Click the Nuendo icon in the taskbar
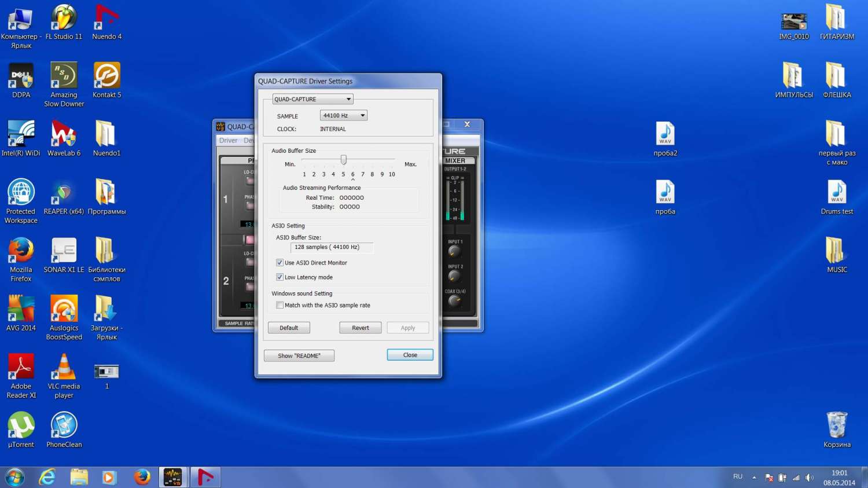This screenshot has width=868, height=488. click(x=205, y=477)
